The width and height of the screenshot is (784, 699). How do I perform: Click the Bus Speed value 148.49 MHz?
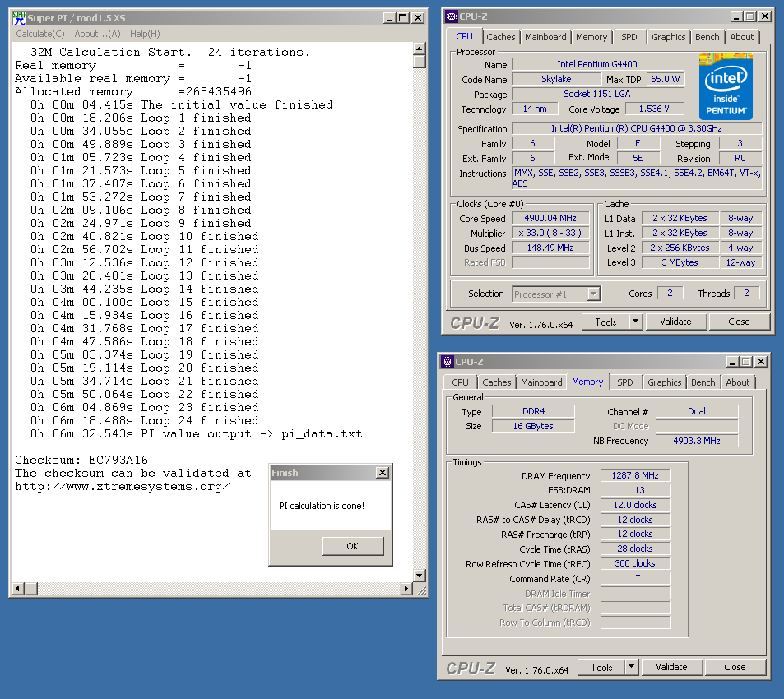point(550,248)
